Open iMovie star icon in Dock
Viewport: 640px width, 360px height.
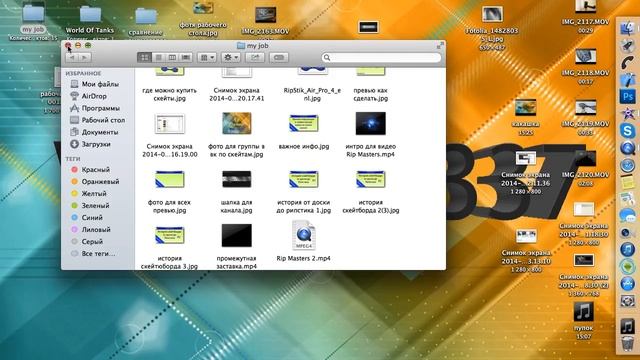tap(628, 113)
